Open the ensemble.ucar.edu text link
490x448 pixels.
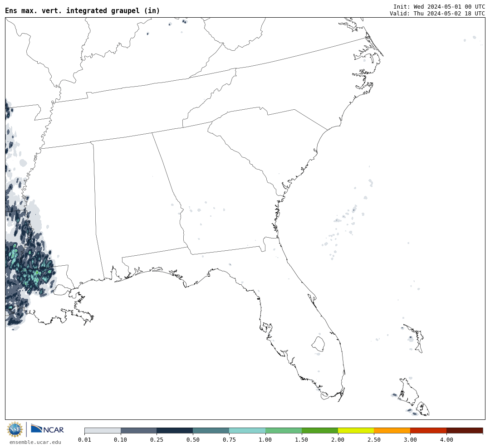pyautogui.click(x=35, y=442)
